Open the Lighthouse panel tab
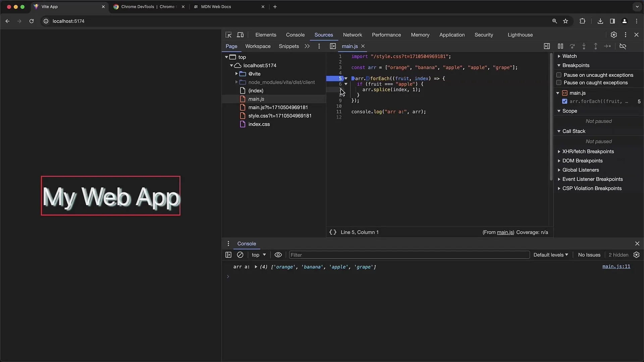This screenshot has width=644, height=362. [520, 35]
